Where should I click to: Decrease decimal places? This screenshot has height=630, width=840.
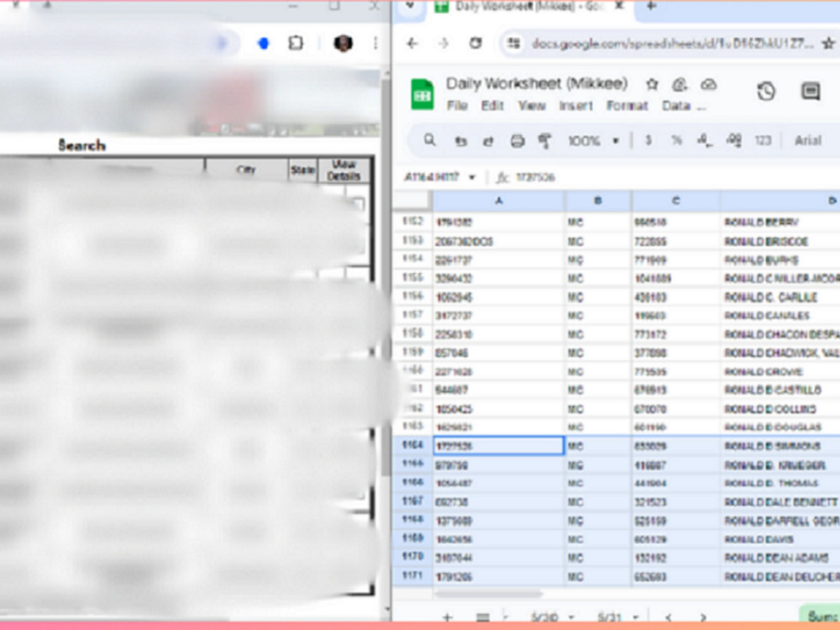tap(705, 140)
